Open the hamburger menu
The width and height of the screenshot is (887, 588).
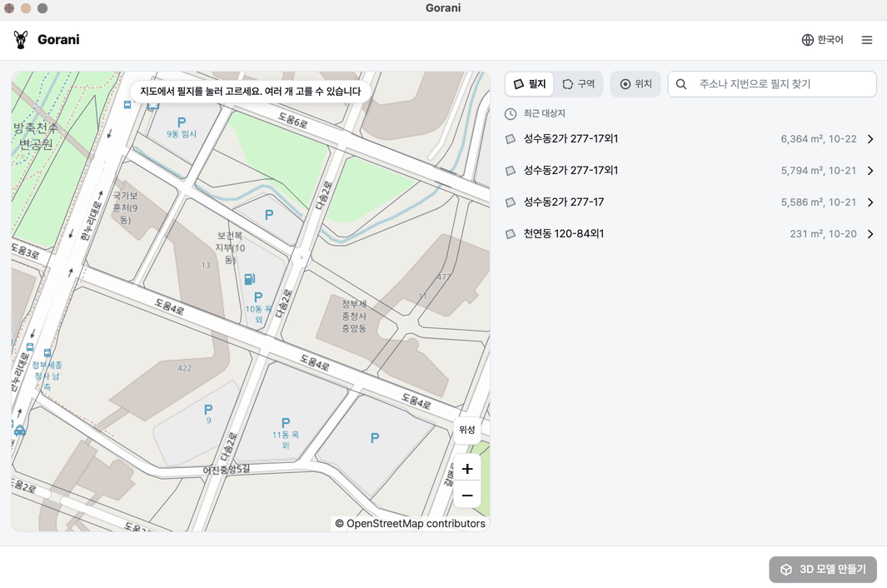click(867, 40)
